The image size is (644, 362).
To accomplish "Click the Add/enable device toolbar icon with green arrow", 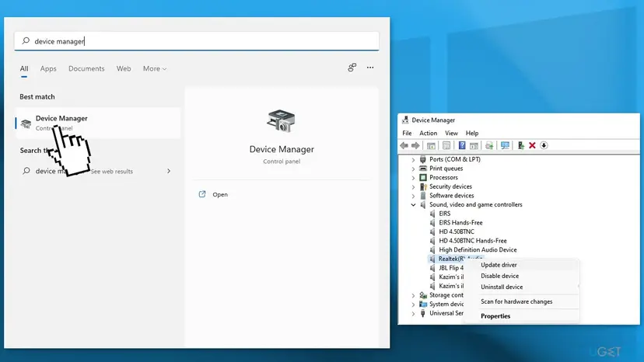I will [x=521, y=145].
